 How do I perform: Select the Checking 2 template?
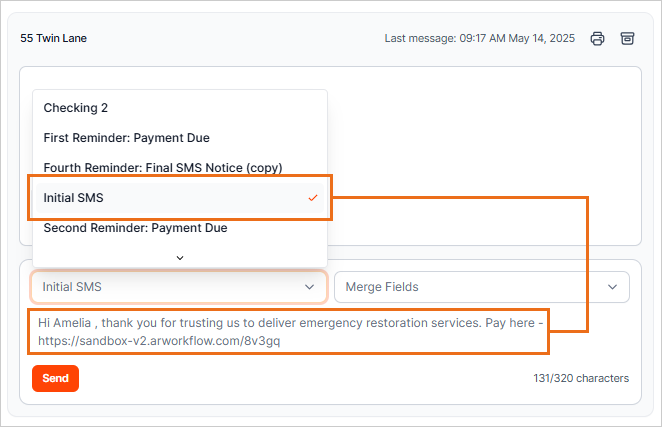pos(76,108)
